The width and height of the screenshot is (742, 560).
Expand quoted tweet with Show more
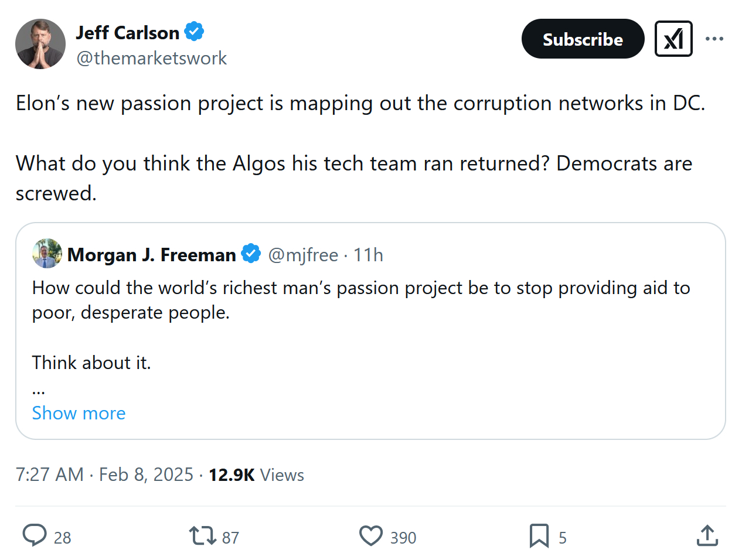tap(79, 413)
